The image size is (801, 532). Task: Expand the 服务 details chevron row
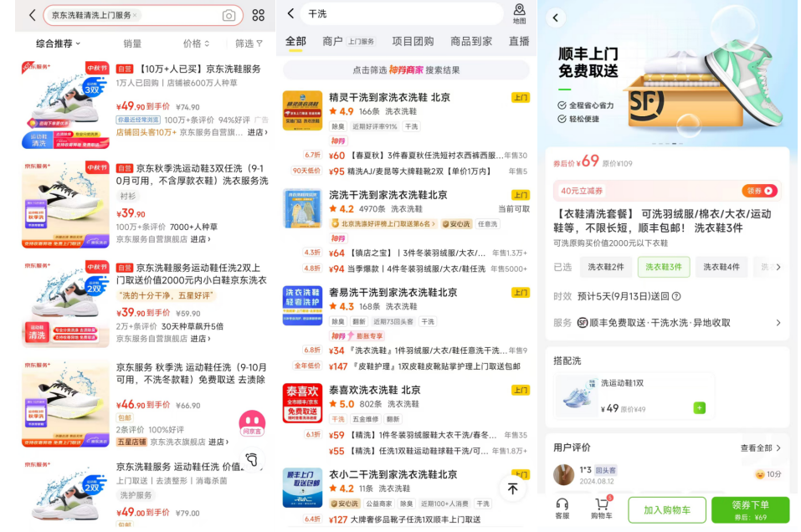pos(778,322)
